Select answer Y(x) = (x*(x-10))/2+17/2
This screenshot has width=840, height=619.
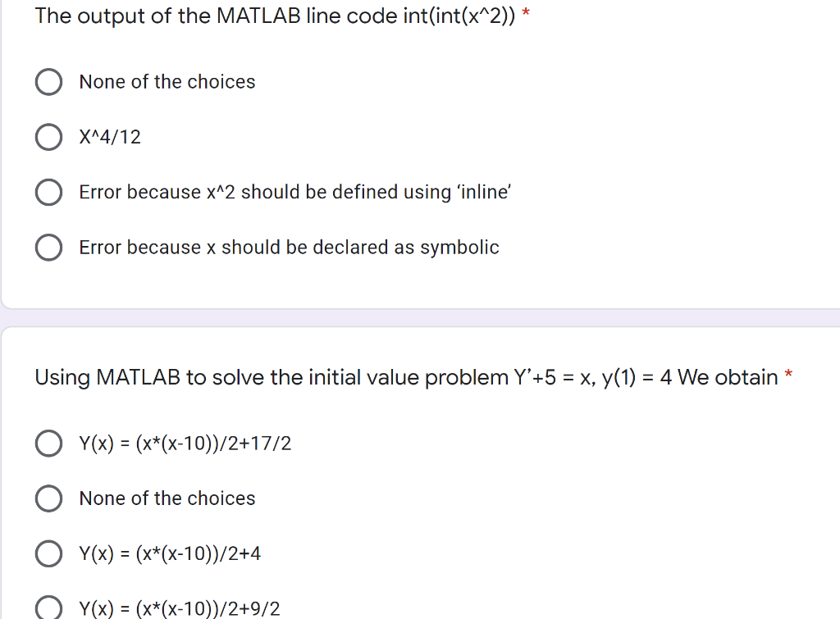(49, 444)
